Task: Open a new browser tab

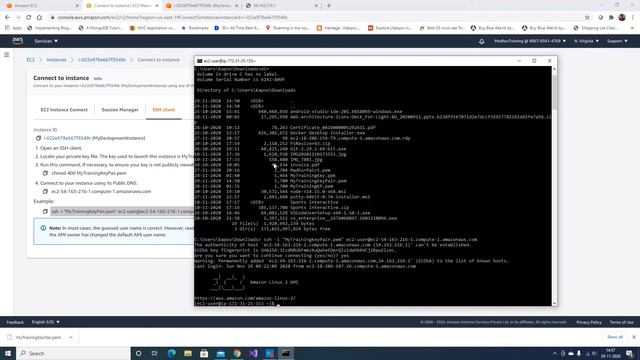Action: 329,6
